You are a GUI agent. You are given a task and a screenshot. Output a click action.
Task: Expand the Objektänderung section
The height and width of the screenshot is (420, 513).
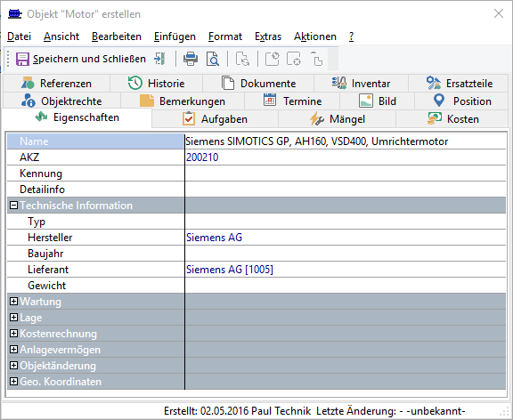tap(13, 366)
